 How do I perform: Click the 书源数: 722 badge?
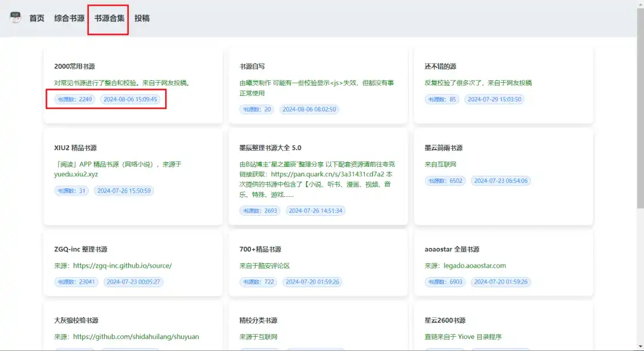[x=258, y=282]
